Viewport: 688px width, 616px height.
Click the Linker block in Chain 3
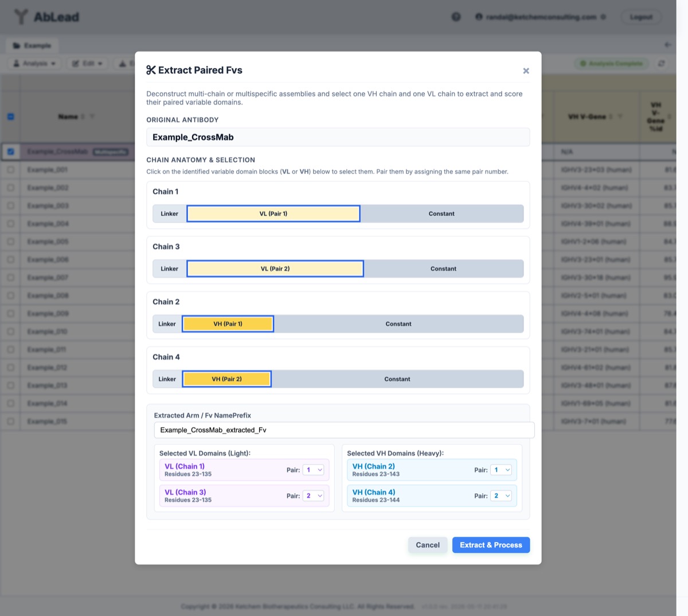[170, 268]
